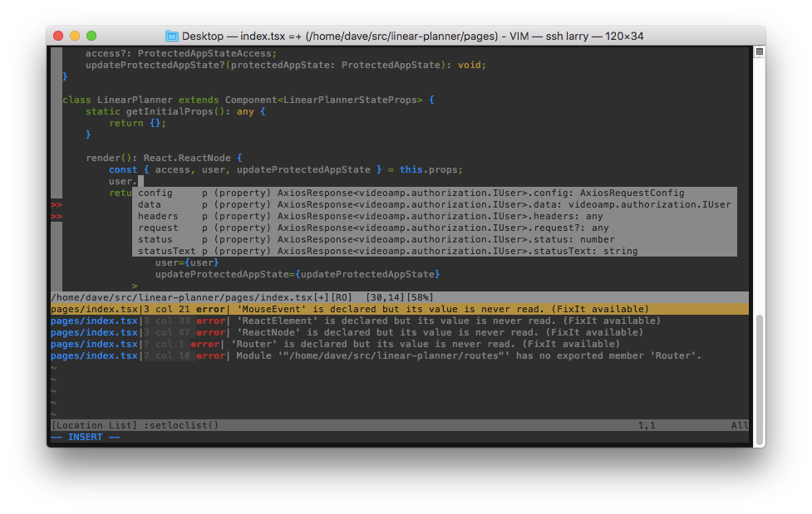Click the 'Router' is declared error line

tap(335, 345)
